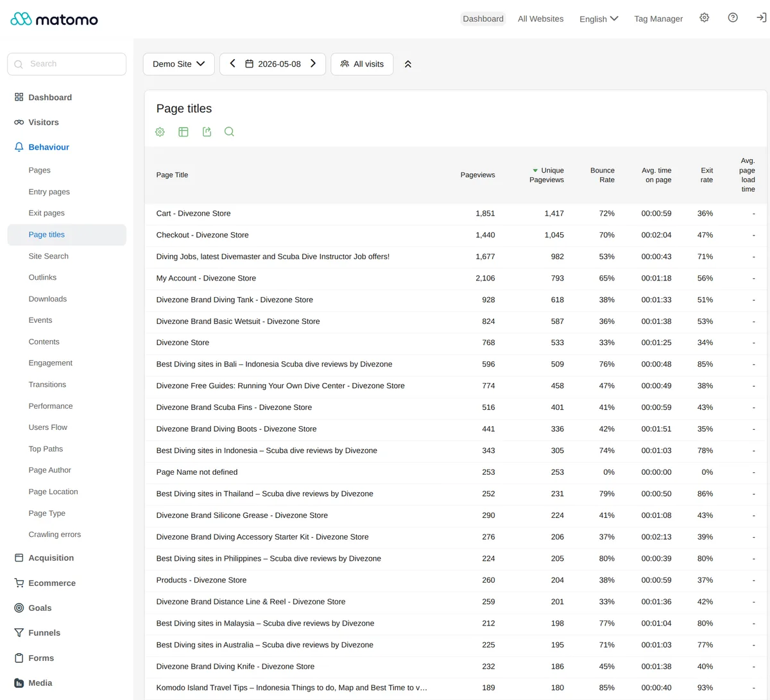Image resolution: width=770 pixels, height=700 pixels.
Task: Go to previous date with left arrow
Action: point(232,64)
